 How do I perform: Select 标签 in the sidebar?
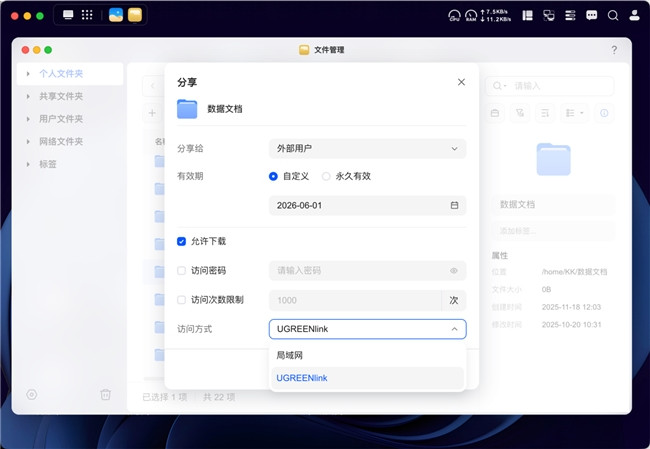(x=48, y=164)
